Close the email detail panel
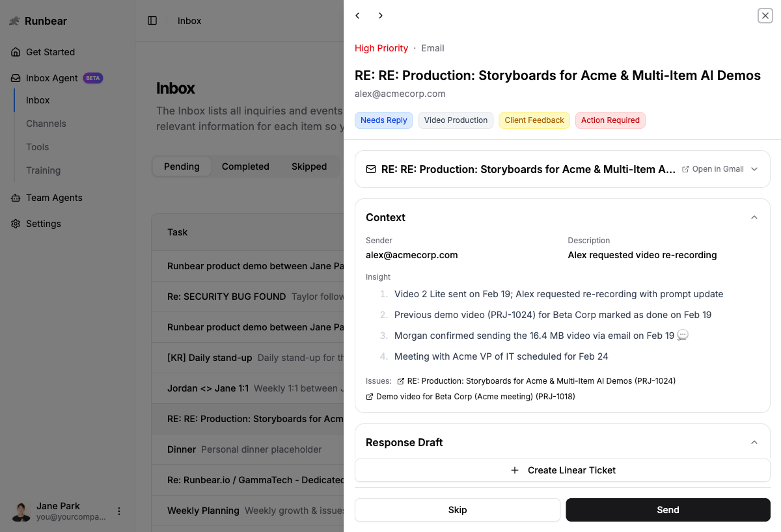Image resolution: width=781 pixels, height=532 pixels. pos(765,16)
